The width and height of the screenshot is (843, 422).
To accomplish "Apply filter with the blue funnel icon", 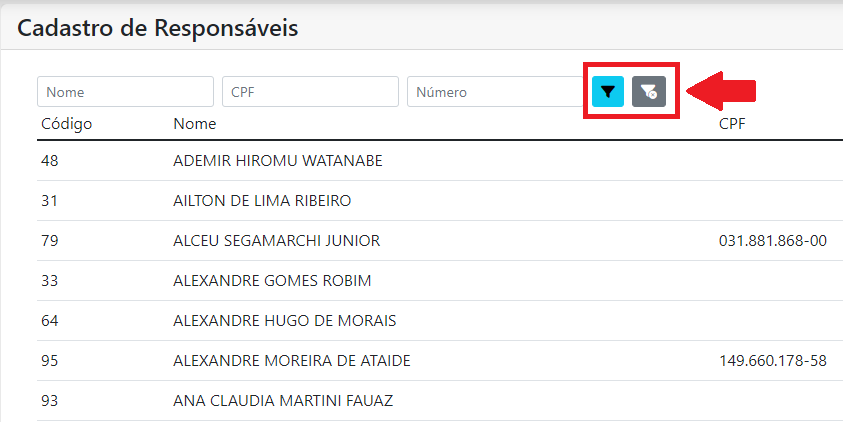I will pos(608,92).
